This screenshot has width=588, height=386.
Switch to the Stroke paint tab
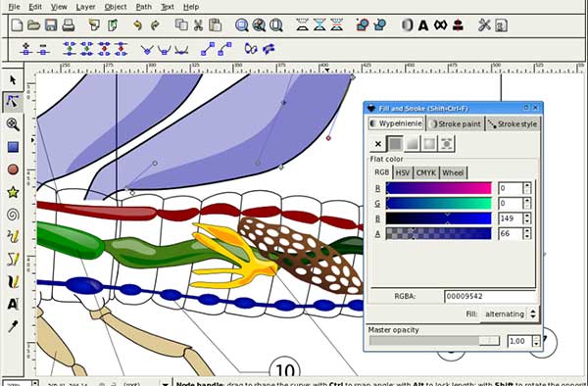coord(456,124)
